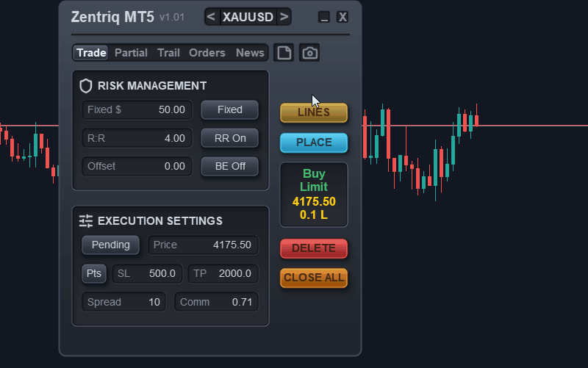Click the v1.01 version label

(x=172, y=18)
